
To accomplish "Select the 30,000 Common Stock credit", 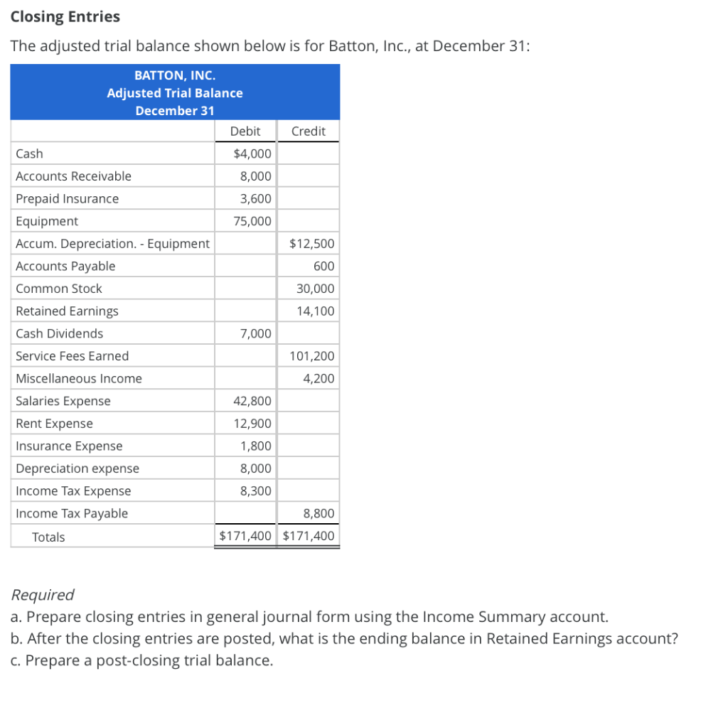I will click(x=315, y=289).
